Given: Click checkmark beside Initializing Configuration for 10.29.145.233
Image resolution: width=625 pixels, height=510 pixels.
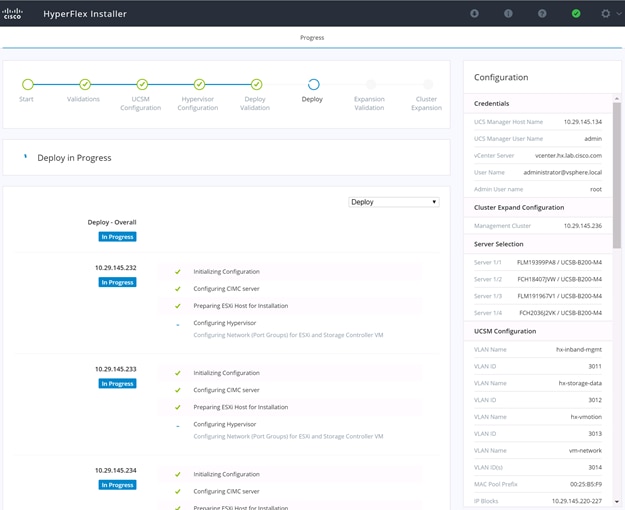Looking at the screenshot, I should click(x=178, y=373).
